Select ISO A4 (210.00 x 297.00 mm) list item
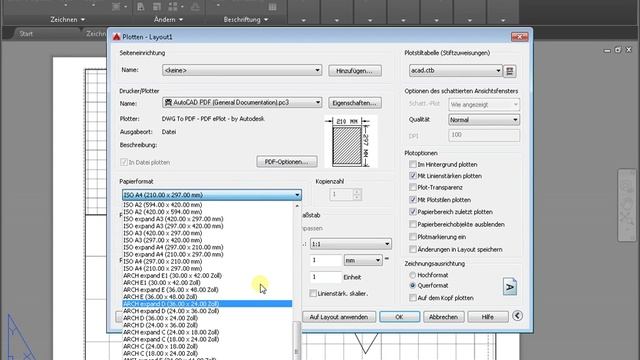The image size is (640, 360). [207, 269]
